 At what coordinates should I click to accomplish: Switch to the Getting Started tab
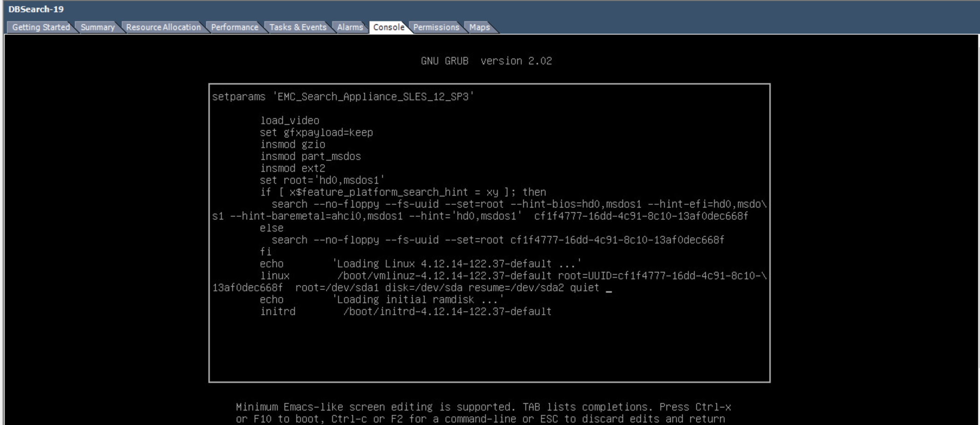pos(41,27)
